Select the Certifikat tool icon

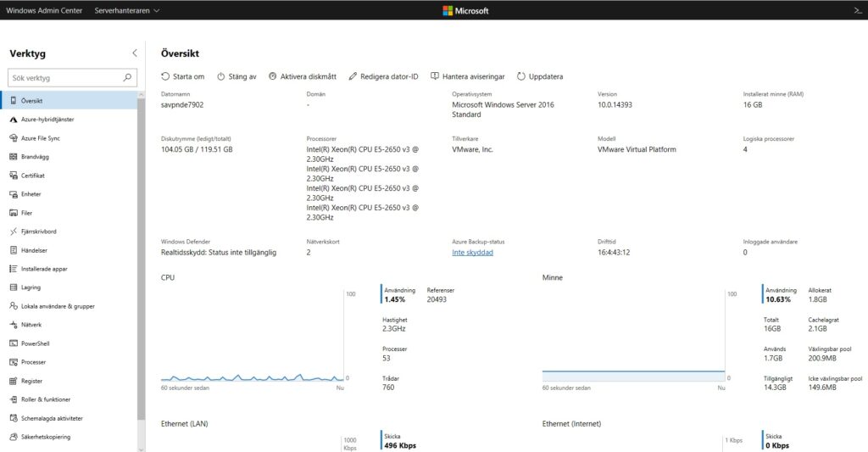point(14,176)
